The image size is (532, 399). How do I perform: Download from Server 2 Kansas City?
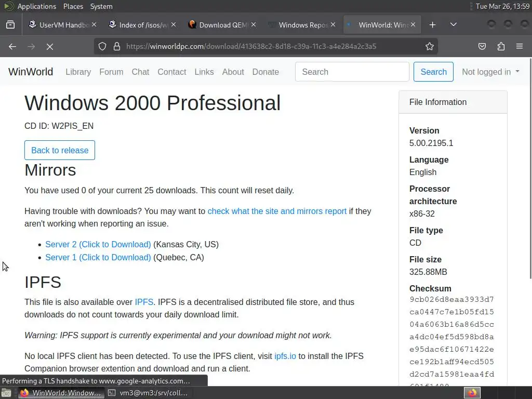coord(98,244)
